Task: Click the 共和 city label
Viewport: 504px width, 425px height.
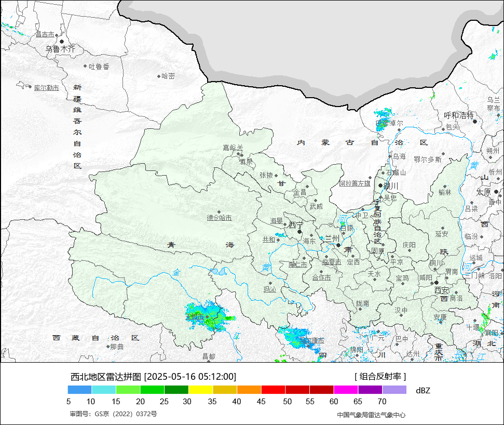Action: coord(269,240)
